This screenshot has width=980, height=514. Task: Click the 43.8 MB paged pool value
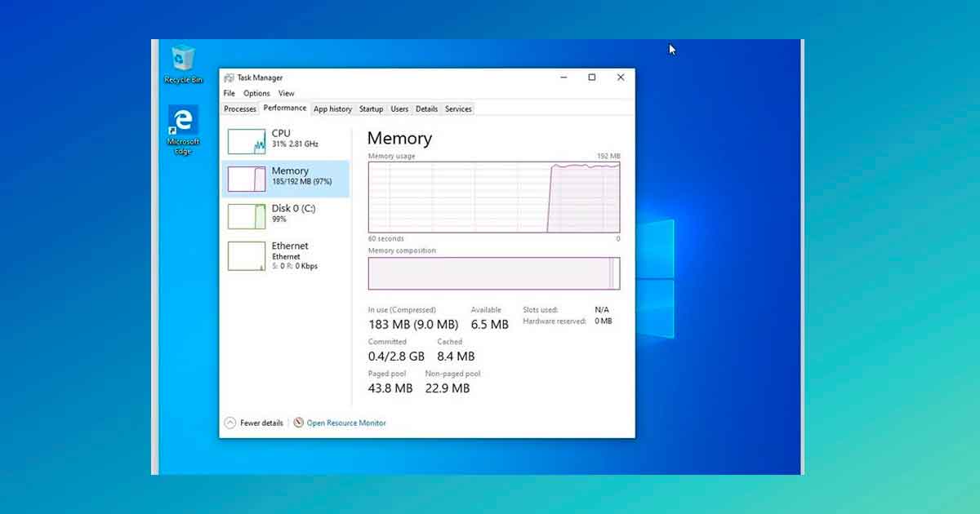[x=390, y=388]
